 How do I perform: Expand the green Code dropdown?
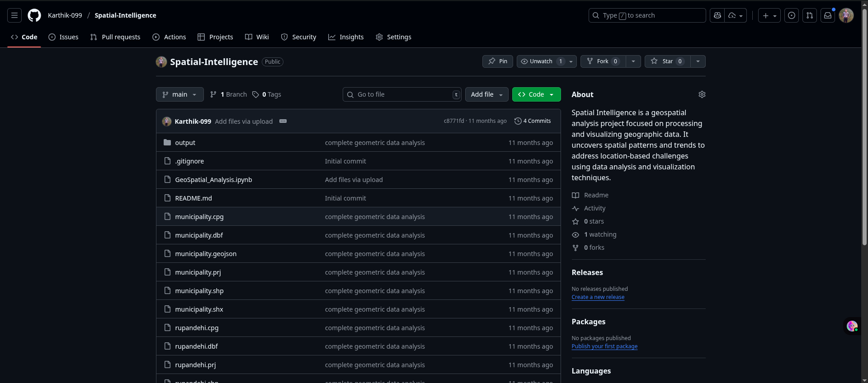[x=536, y=94]
